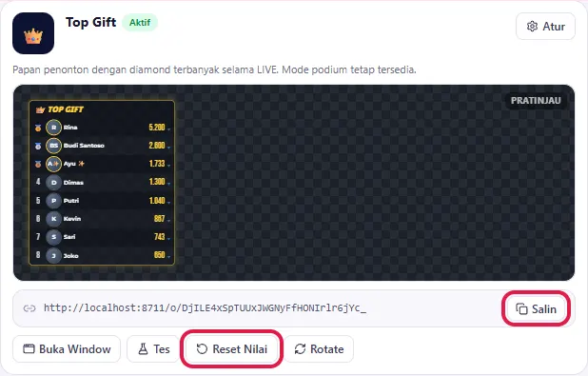
Task: Click the reset arrow icon in Reset Nilai
Action: (x=202, y=349)
